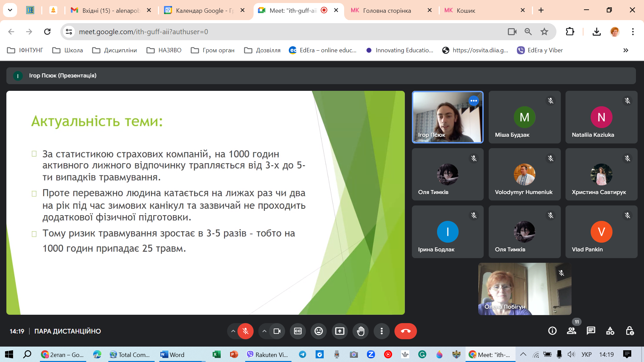
Task: Show the participants list
Action: [x=571, y=331]
